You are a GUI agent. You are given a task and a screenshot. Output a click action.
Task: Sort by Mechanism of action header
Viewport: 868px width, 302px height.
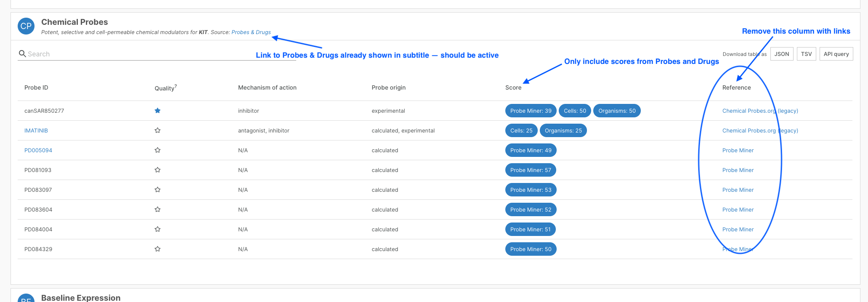tap(267, 87)
